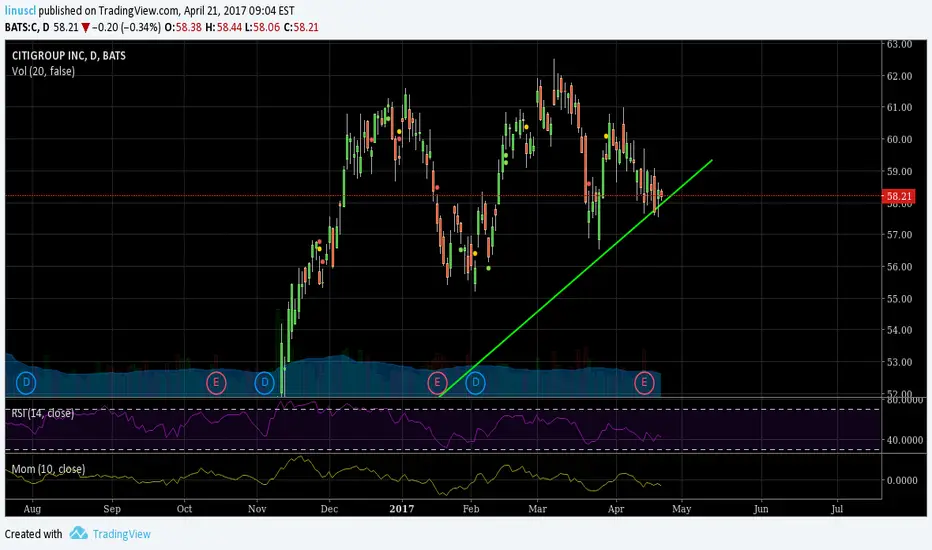The image size is (932, 550).
Task: Click the 55.00 price axis label
Action: click(x=899, y=298)
